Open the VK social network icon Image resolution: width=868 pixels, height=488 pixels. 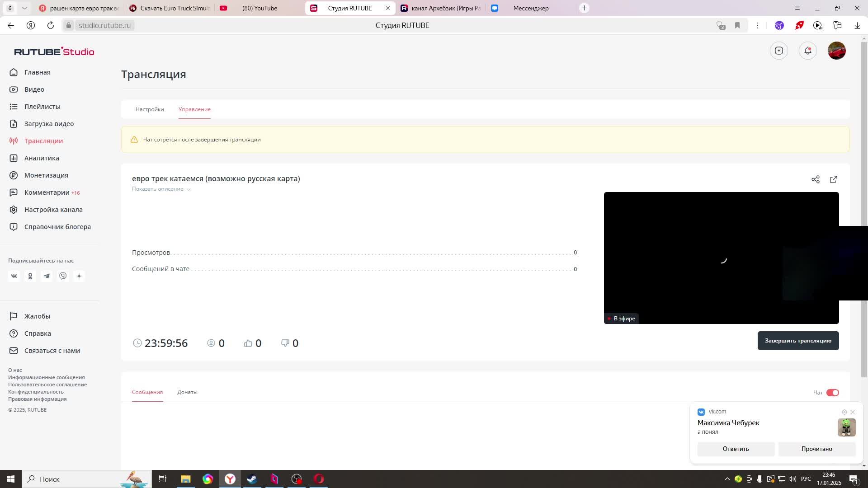[x=14, y=276]
